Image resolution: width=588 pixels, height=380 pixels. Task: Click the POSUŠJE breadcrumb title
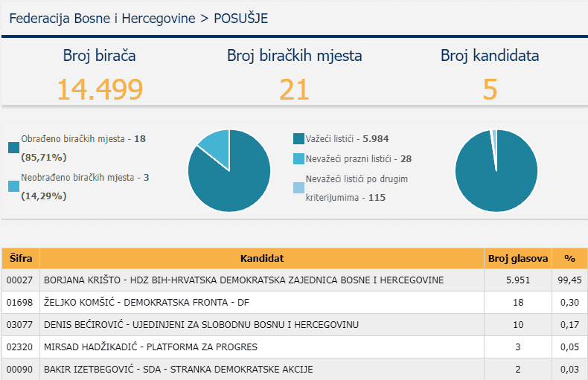240,18
